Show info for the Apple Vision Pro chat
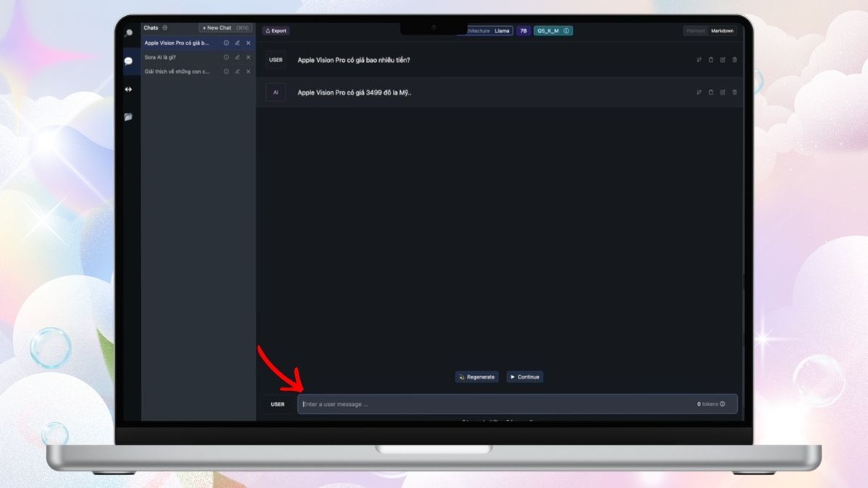 click(226, 43)
